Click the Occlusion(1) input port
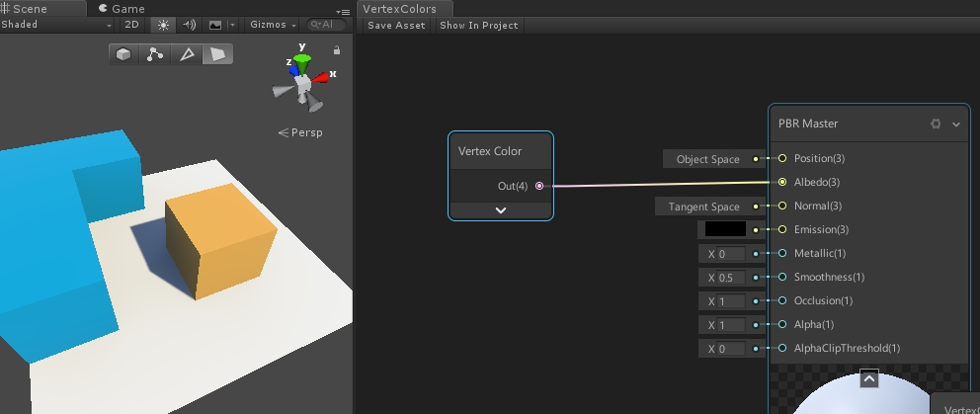Screen dimensions: 980x414 click(x=781, y=300)
